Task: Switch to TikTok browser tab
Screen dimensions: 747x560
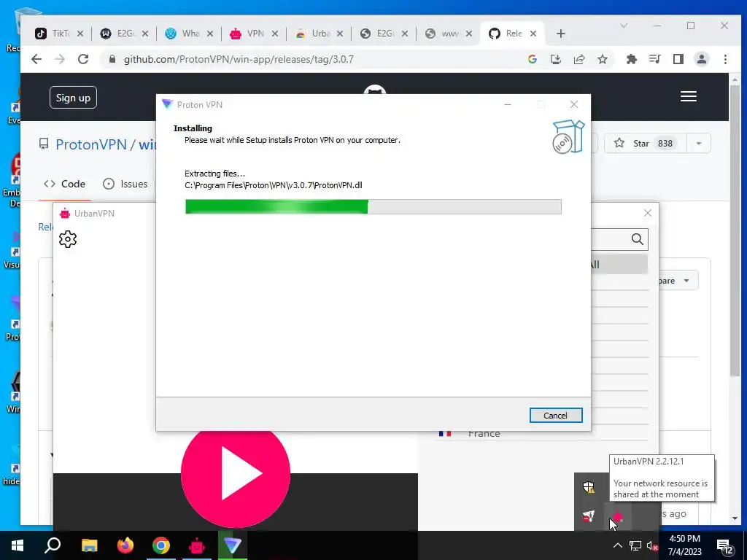Action: (x=53, y=34)
